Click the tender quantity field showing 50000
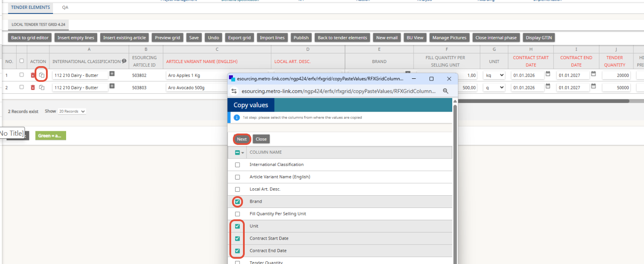 click(x=616, y=88)
